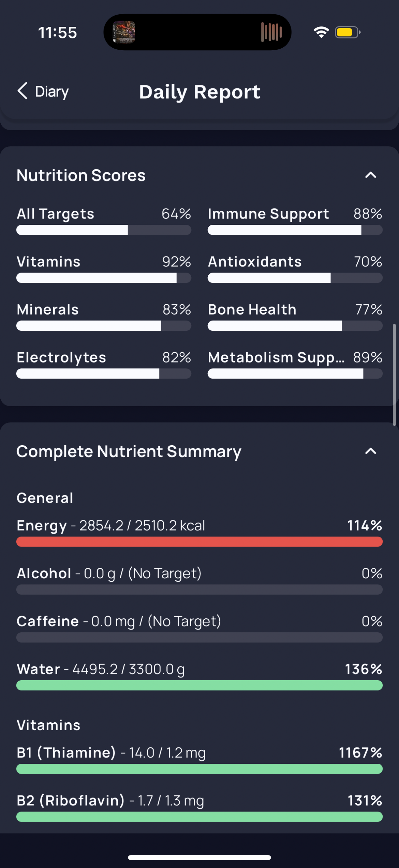
Task: Open Metabolism Support score details
Action: [295, 364]
